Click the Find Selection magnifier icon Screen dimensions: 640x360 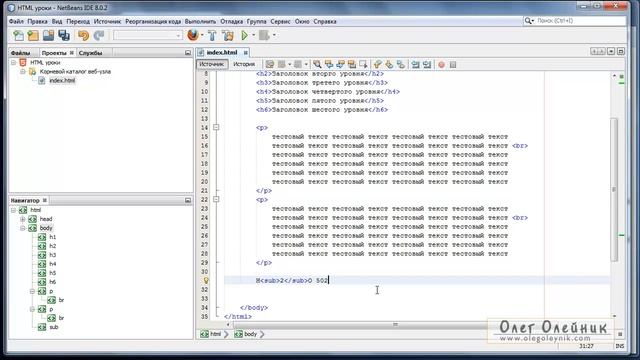click(x=317, y=64)
